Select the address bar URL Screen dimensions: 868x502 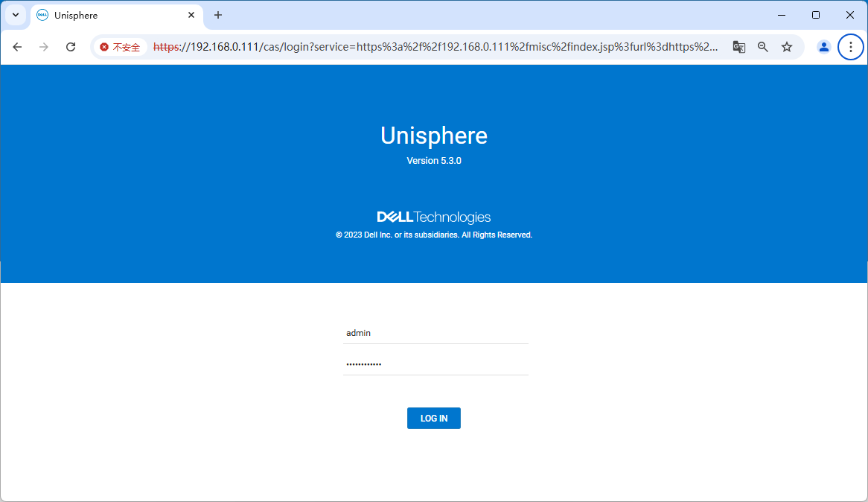coord(435,47)
